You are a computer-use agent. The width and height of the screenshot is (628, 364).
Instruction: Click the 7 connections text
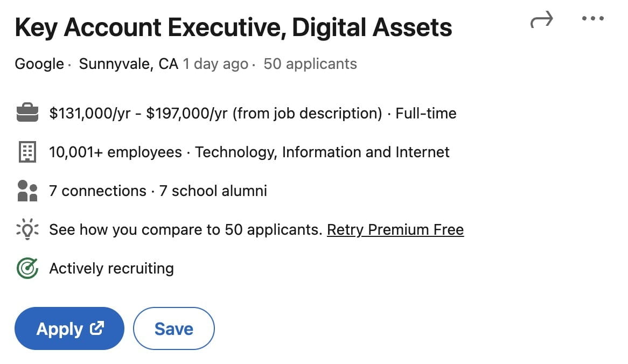[x=97, y=191]
